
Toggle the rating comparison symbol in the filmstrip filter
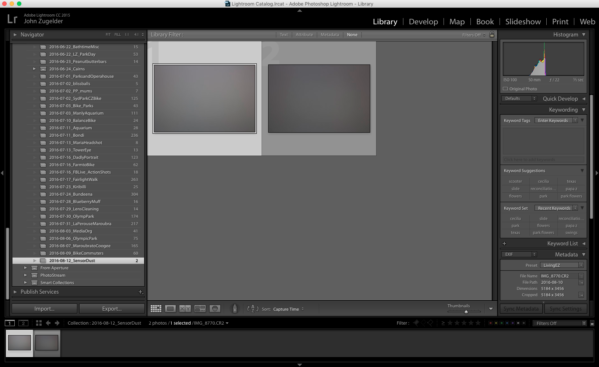coord(443,323)
